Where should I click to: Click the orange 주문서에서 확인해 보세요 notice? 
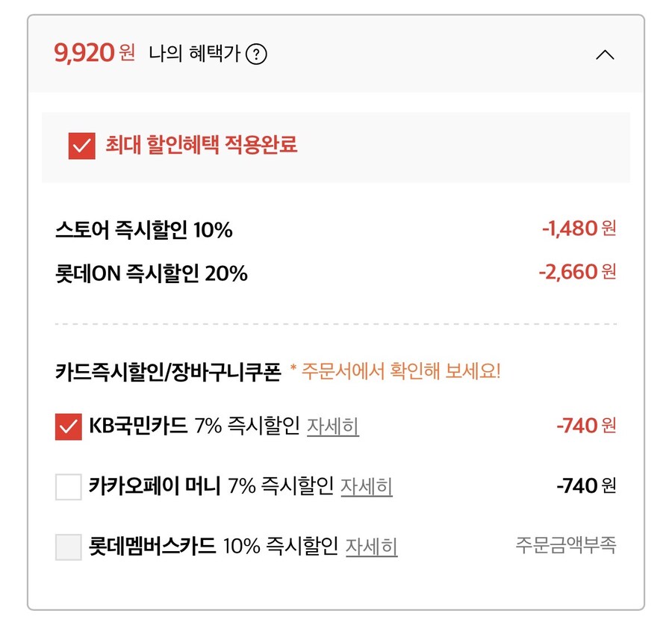click(x=395, y=371)
